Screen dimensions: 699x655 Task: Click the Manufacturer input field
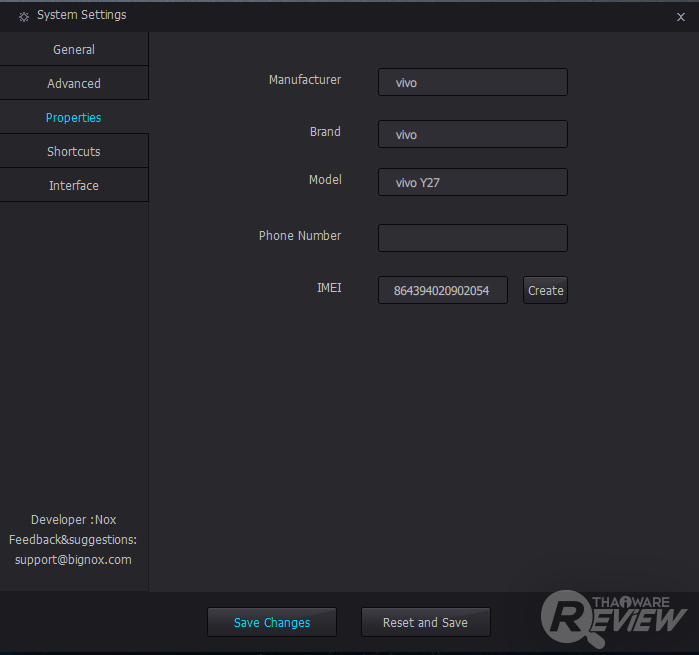pos(473,82)
